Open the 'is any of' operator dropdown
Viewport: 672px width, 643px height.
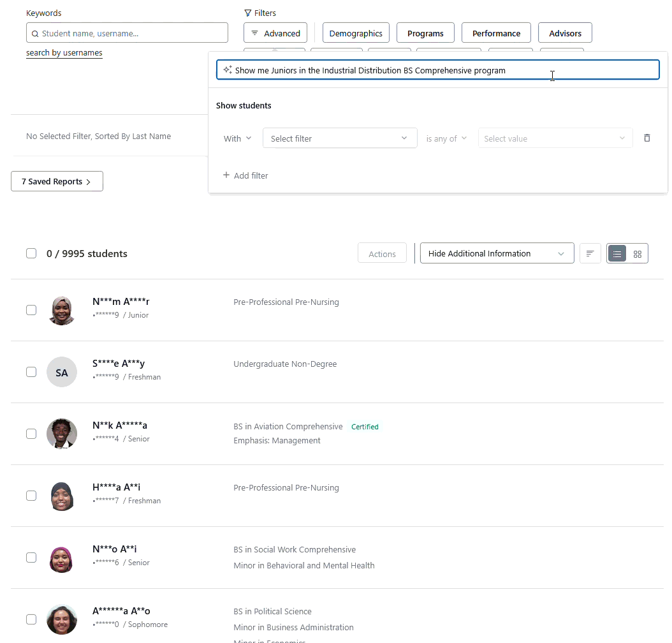tap(446, 138)
